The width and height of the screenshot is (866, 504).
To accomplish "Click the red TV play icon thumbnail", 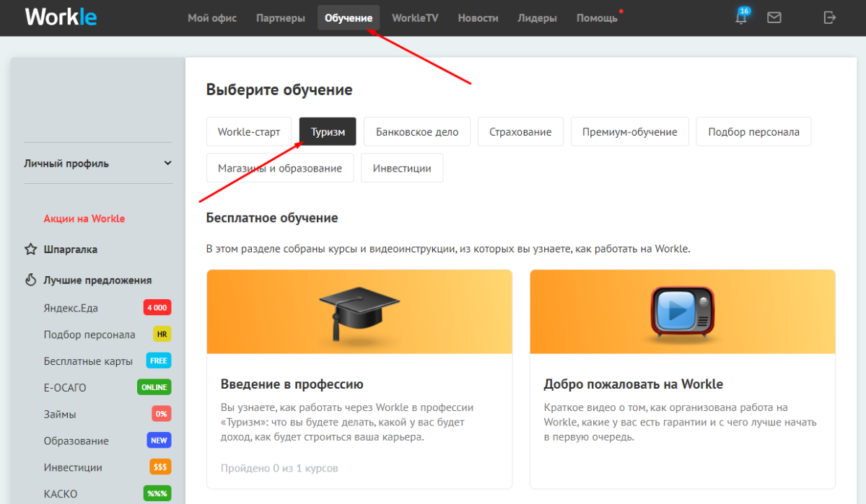I will 682,311.
